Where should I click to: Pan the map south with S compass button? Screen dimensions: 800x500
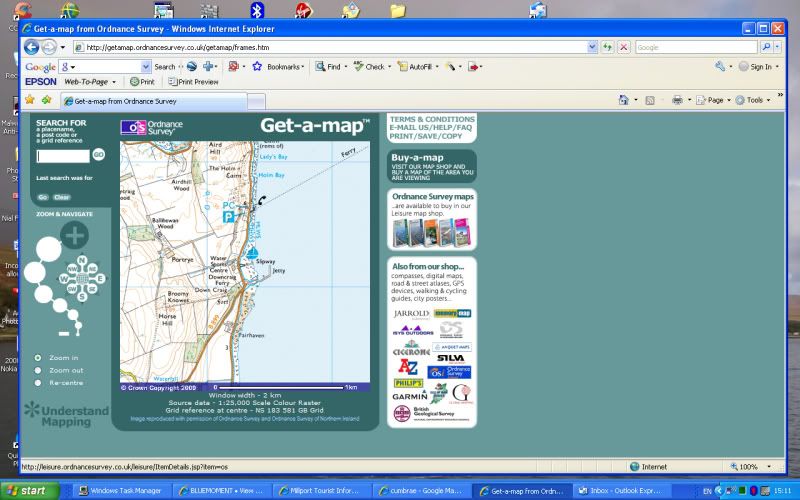tap(82, 296)
